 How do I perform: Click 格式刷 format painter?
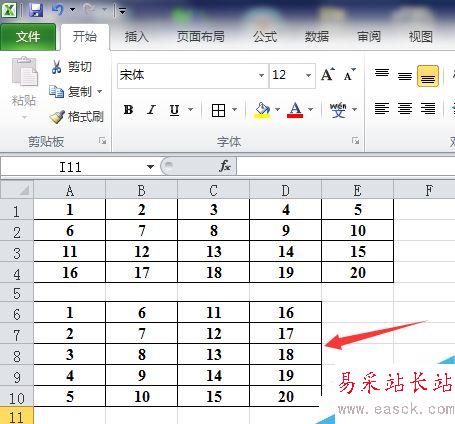click(76, 117)
